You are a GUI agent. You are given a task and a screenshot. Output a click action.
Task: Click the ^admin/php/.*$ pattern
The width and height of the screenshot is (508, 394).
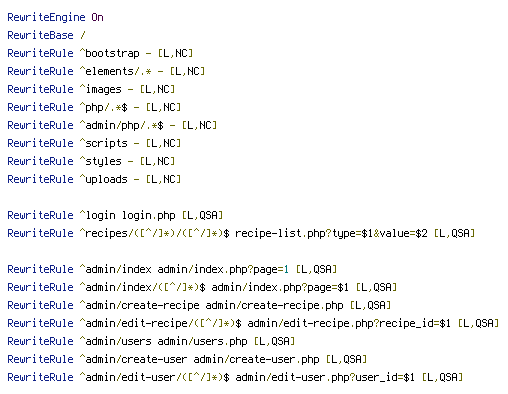coord(121,125)
